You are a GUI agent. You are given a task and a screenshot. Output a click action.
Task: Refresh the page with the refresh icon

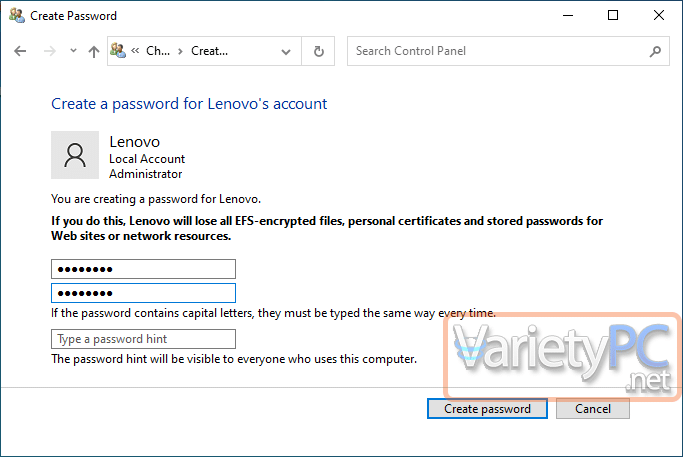319,51
